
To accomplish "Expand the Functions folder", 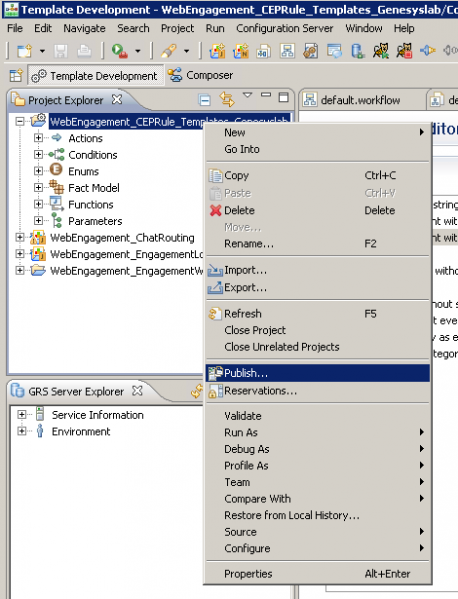I will pos(38,204).
